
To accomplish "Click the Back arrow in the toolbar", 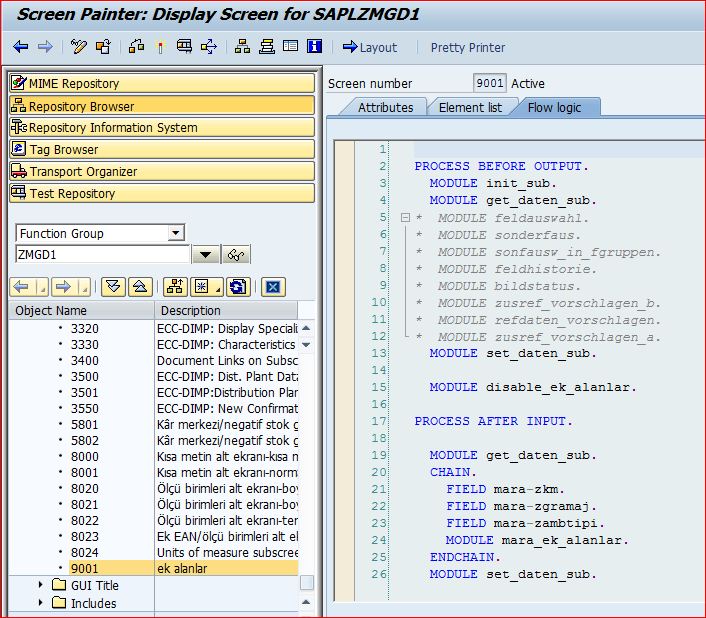I will [x=21, y=47].
